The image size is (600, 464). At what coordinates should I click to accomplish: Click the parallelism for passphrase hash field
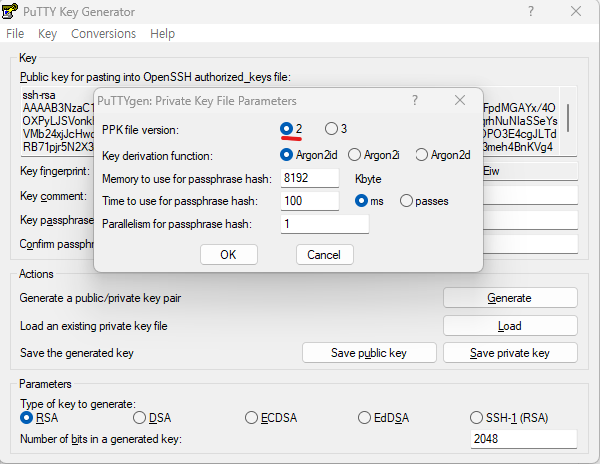[x=324, y=224]
